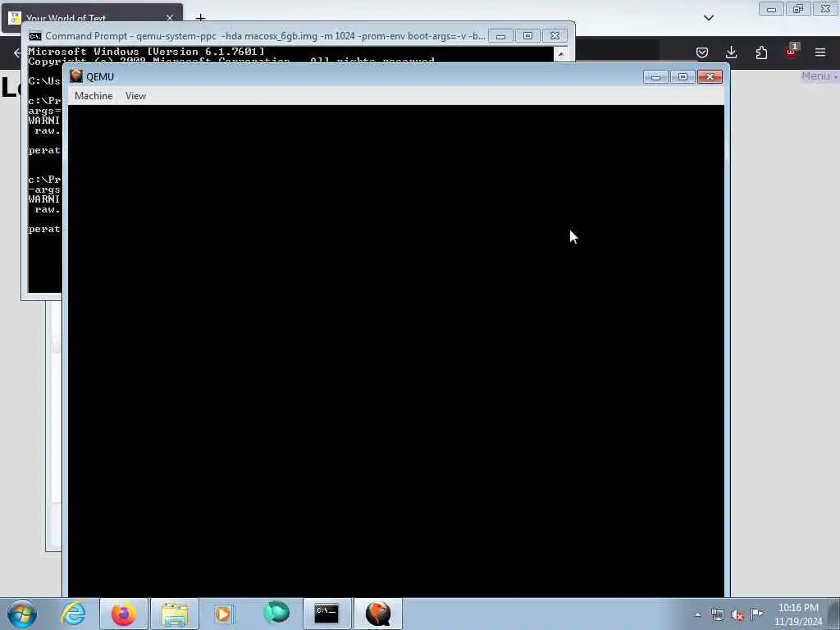Image resolution: width=840 pixels, height=630 pixels.
Task: Click the green round taskbar app icon
Action: click(276, 613)
